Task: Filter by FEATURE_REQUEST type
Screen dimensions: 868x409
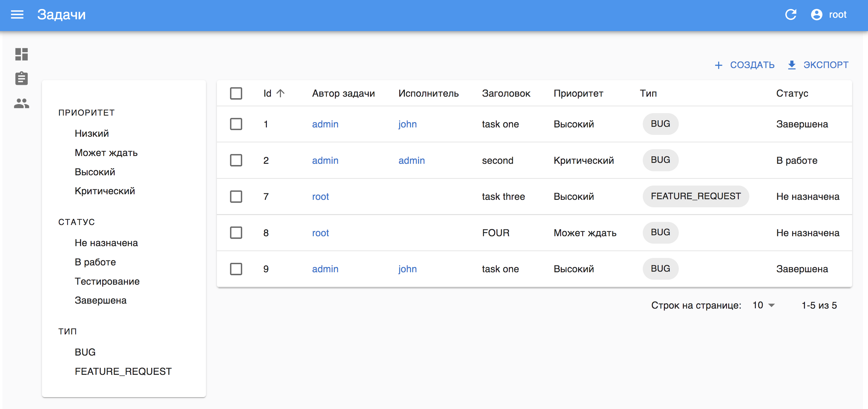Action: 123,372
